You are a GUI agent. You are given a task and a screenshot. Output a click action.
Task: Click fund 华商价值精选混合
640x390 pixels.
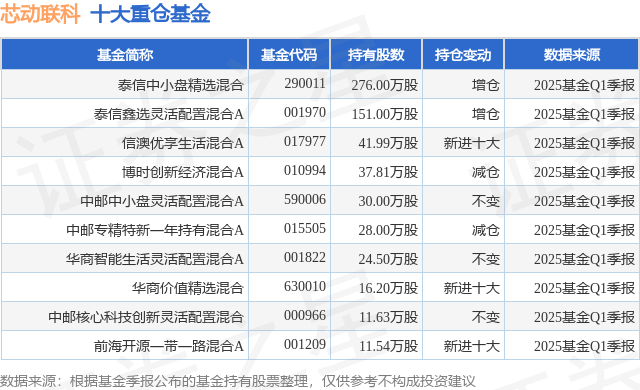coord(187,288)
